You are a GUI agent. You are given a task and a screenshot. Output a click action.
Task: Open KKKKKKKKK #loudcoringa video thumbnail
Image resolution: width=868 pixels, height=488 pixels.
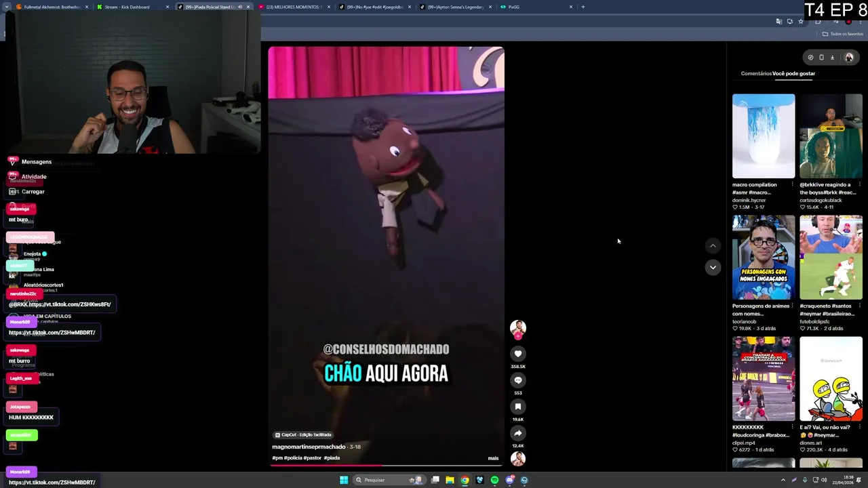[x=763, y=379]
